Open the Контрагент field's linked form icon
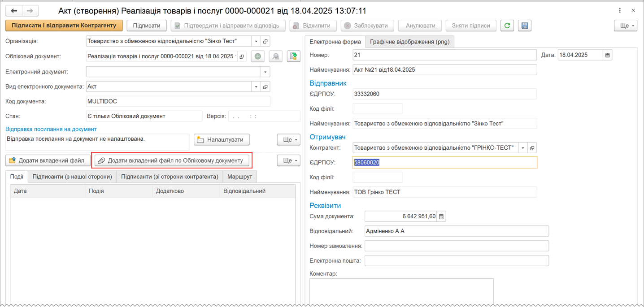 532,148
